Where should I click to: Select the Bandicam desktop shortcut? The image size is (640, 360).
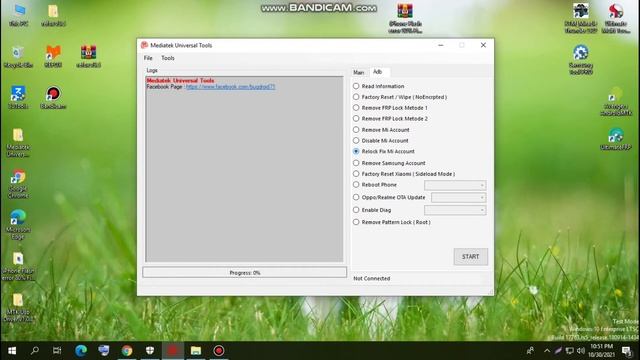pyautogui.click(x=53, y=98)
